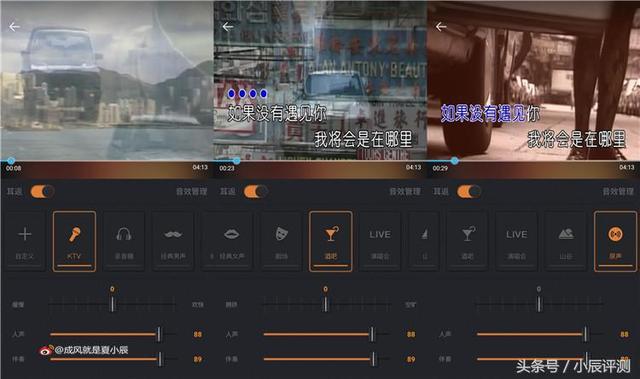Pick the 山谷 mountain valley effect
The width and height of the screenshot is (640, 379).
(566, 241)
